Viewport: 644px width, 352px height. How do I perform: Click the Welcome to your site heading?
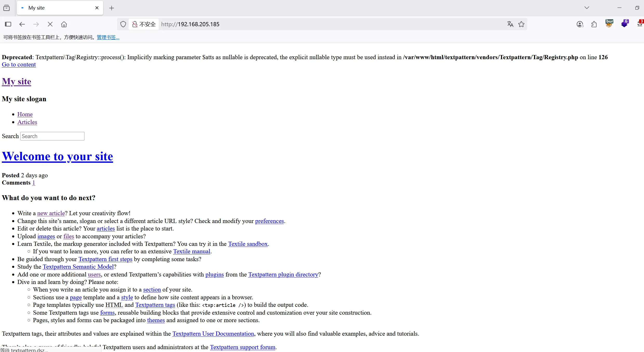pyautogui.click(x=57, y=156)
